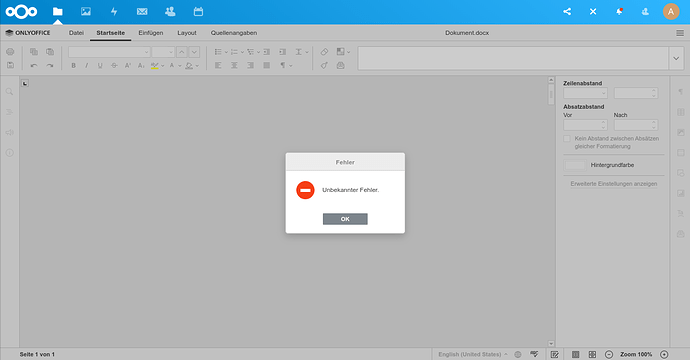Align text left

point(218,66)
